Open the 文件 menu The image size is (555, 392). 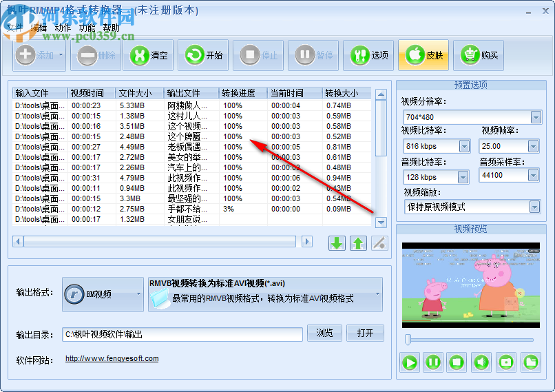pos(15,28)
